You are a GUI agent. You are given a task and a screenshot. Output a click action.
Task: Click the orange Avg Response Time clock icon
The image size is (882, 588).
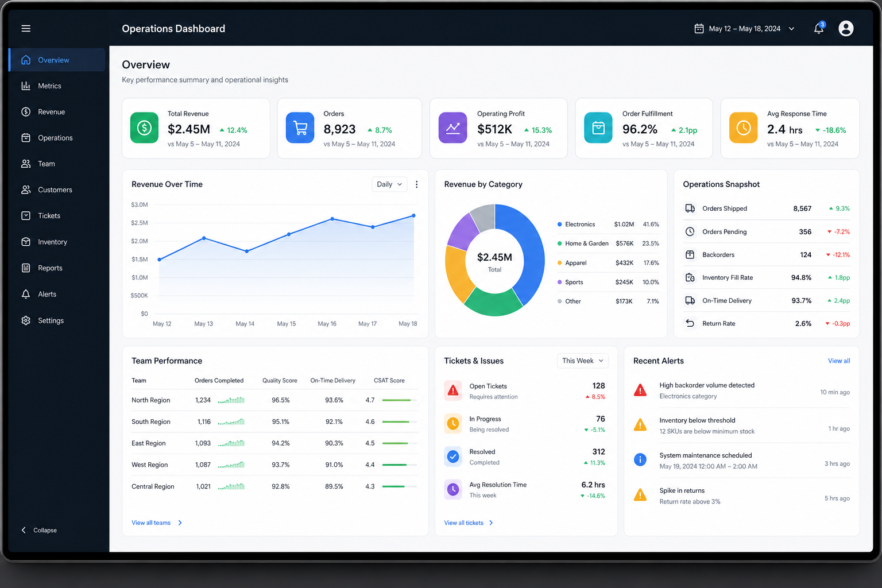pos(744,127)
